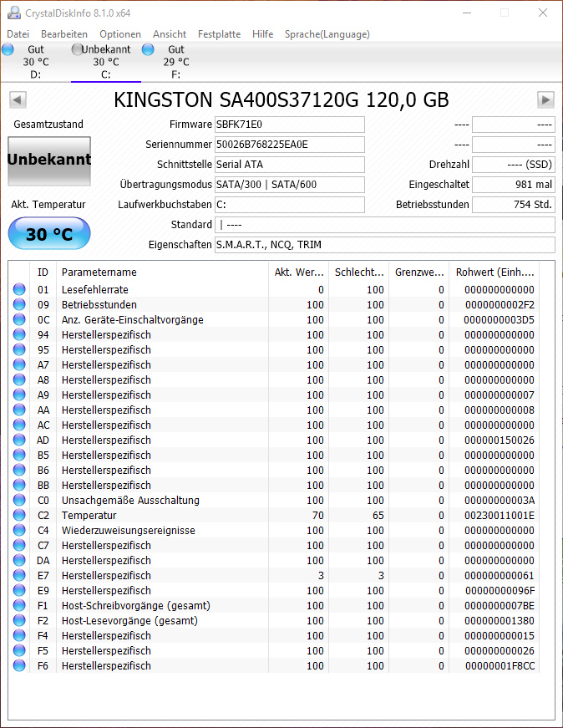Select raw value 000000150026
This screenshot has width=563, height=728.
point(500,440)
